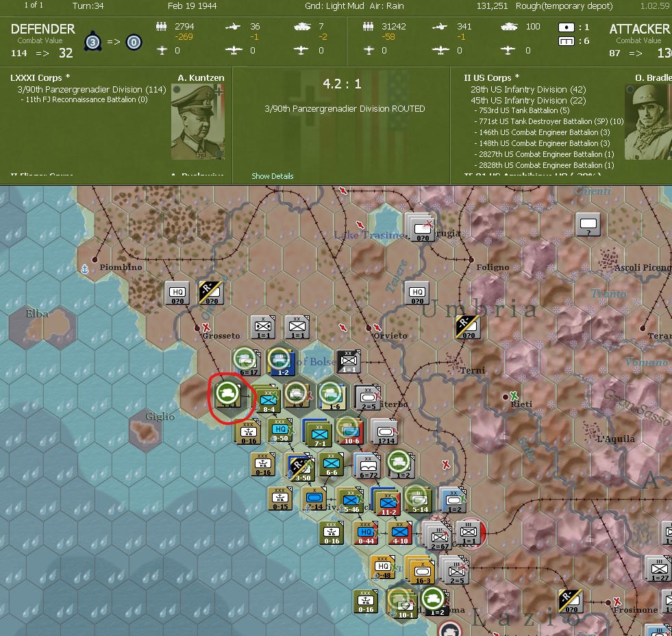Select the 0-50 corps HQ counter
Screen dimensions: 672x636
click(280, 430)
